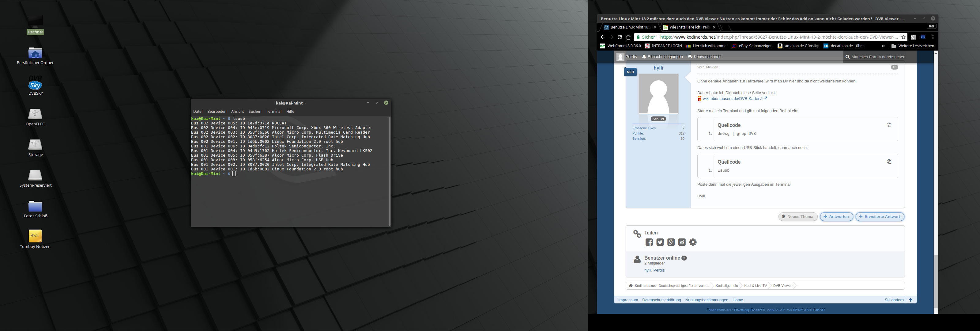Open Bearbeiten menu in terminal

point(217,111)
